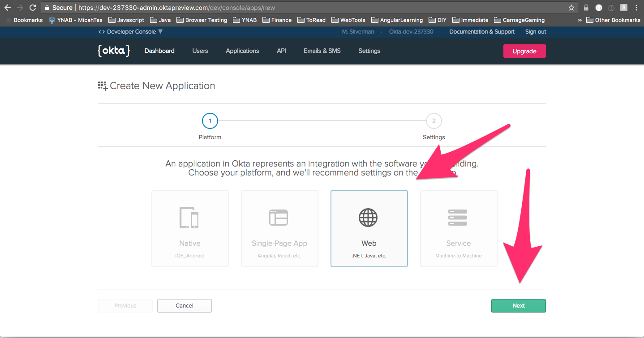Open the Dashboard menu item

[x=159, y=51]
